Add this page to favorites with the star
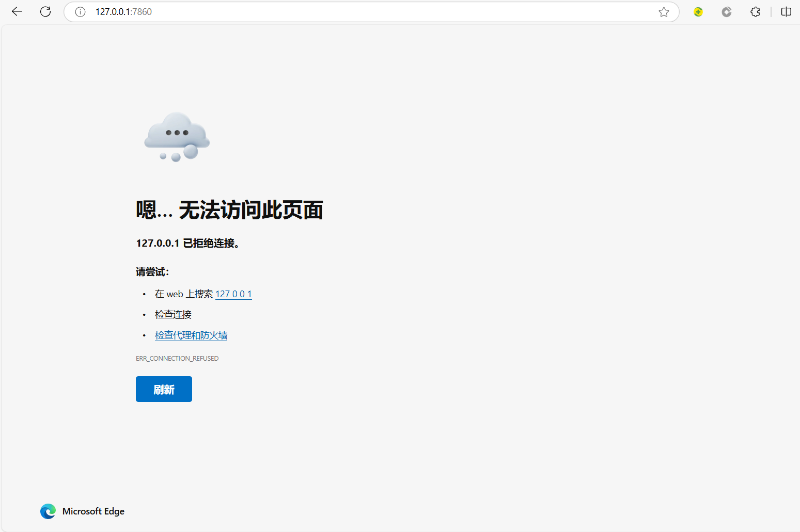 664,12
